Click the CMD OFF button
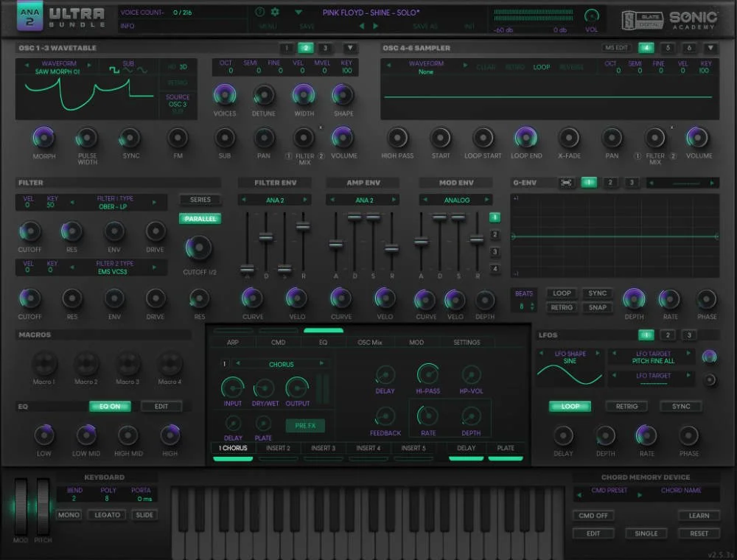The height and width of the screenshot is (560, 737). point(593,515)
